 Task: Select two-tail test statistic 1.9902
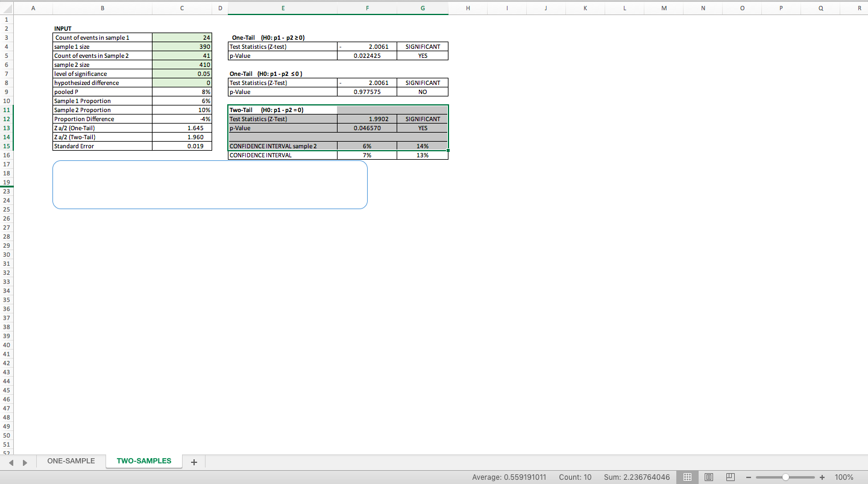click(x=367, y=119)
